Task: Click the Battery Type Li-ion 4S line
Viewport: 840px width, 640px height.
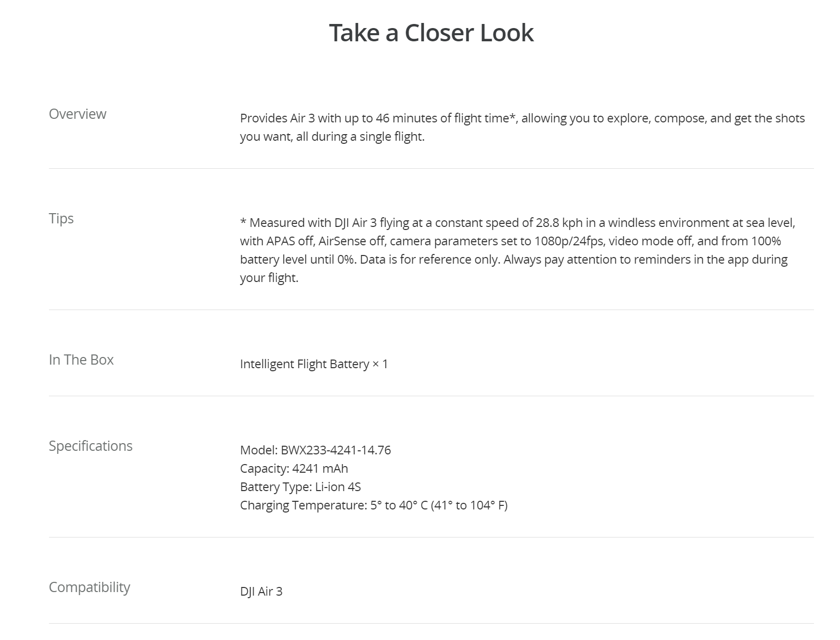Action: click(x=300, y=487)
